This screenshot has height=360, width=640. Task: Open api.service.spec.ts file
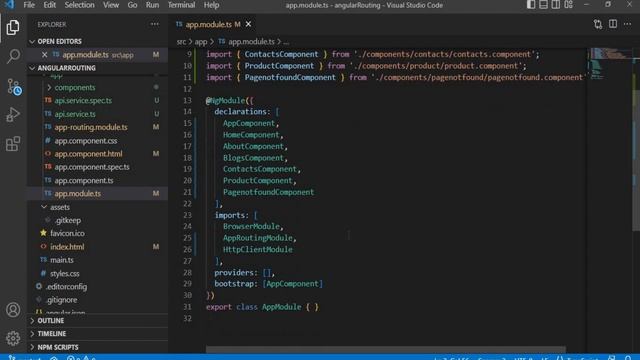[83, 100]
